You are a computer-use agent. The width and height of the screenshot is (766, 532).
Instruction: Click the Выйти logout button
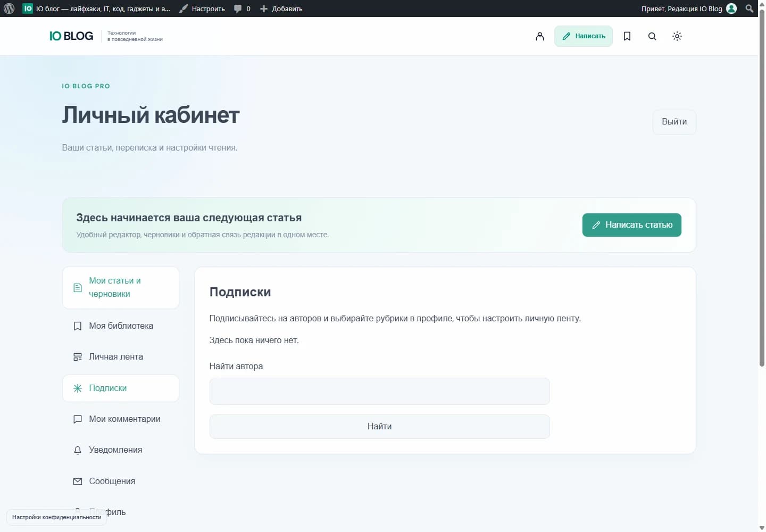pos(674,122)
